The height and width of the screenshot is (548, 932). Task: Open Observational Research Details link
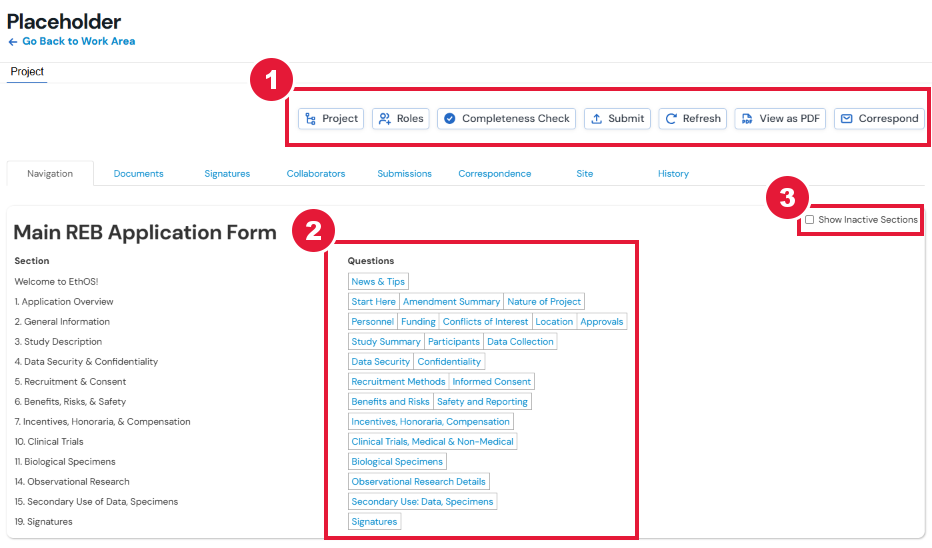tap(418, 482)
